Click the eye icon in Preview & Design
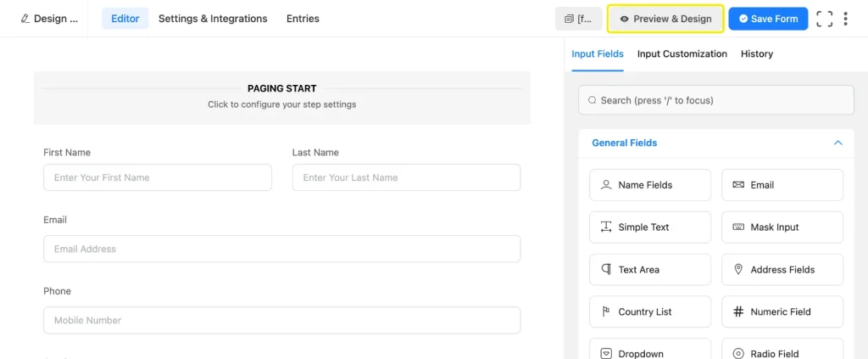Screen dimensions: 868x359 click(625, 19)
